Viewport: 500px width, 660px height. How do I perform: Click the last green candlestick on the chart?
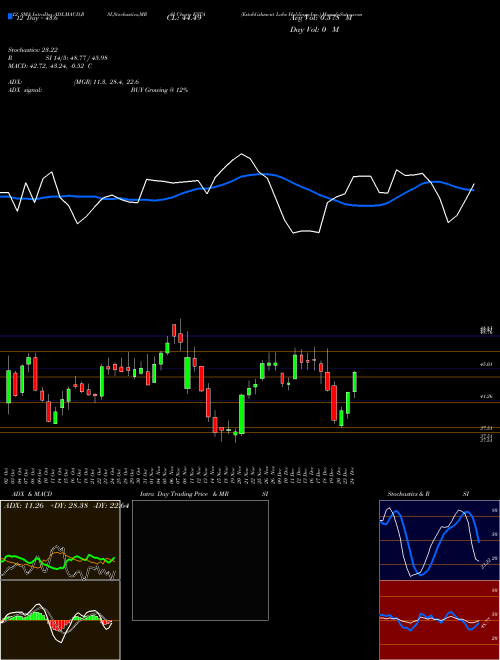point(355,382)
